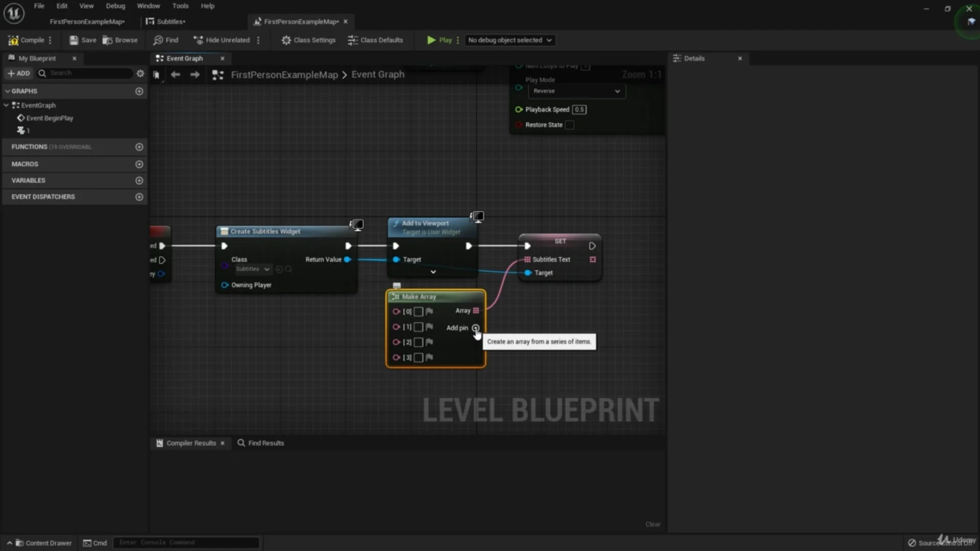Toggle Hide Unrelated nodes

click(x=222, y=40)
